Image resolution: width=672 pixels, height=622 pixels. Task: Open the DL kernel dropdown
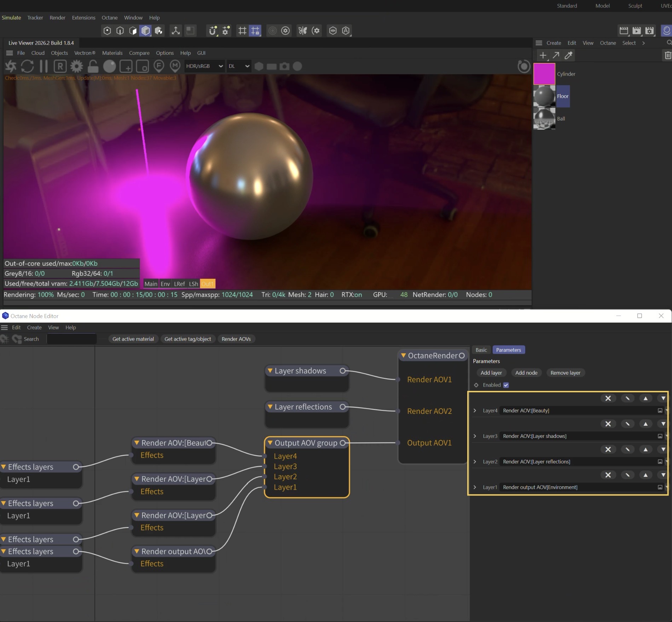239,66
